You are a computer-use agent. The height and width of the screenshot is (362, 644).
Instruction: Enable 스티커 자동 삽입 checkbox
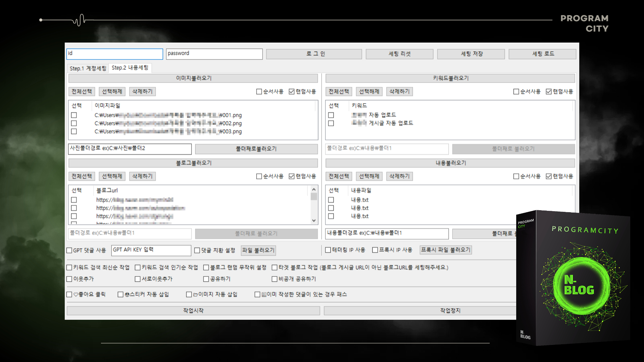tap(143, 294)
